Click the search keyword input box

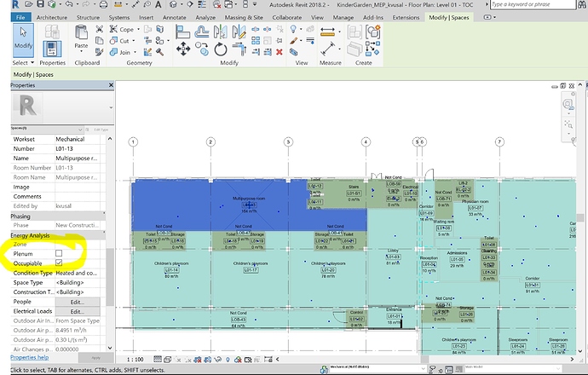click(x=533, y=4)
